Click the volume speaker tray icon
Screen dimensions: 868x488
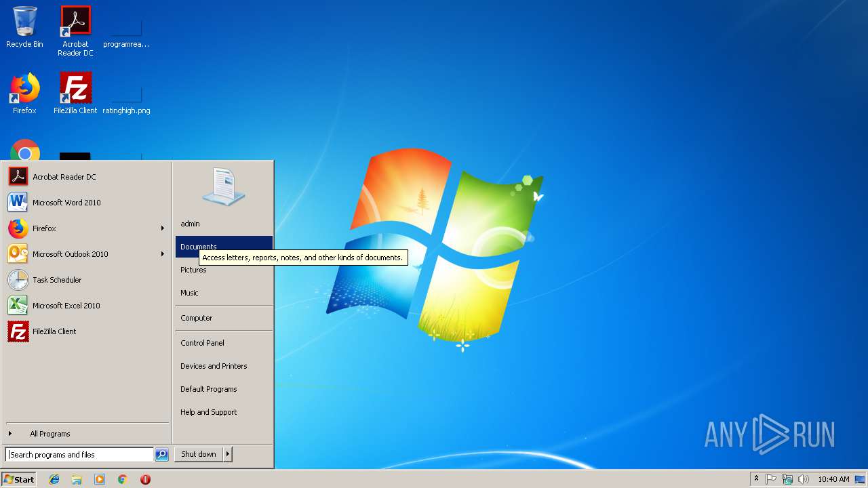pyautogui.click(x=804, y=479)
